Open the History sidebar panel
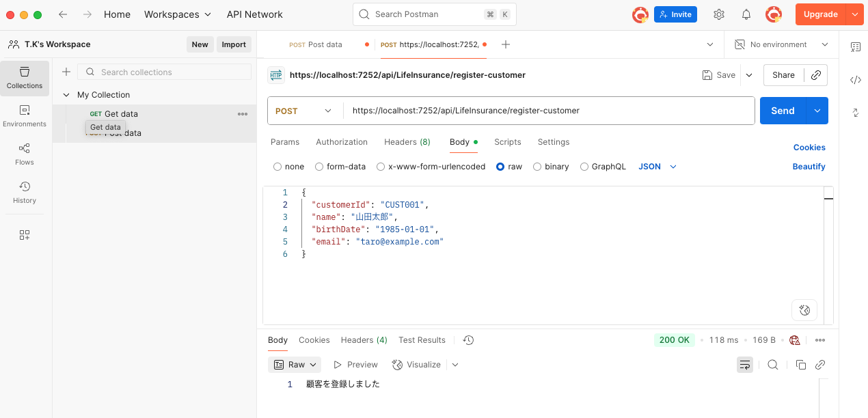Viewport: 868px width, 418px height. click(x=25, y=192)
